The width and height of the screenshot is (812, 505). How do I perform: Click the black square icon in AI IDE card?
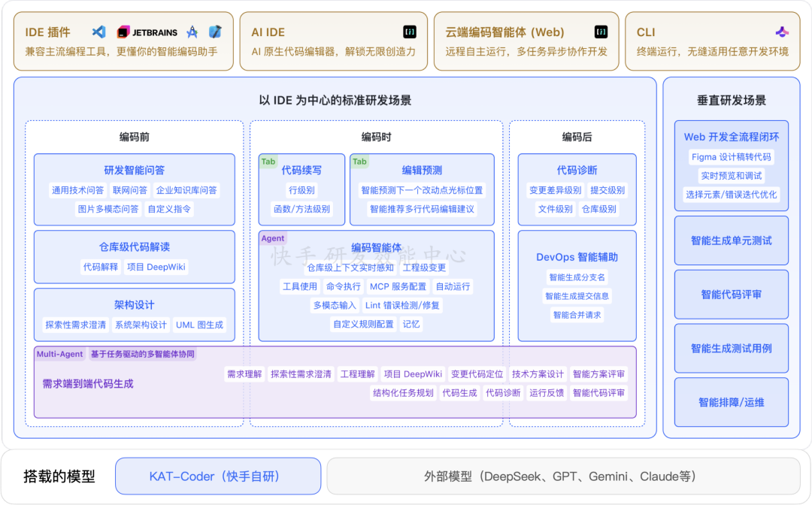click(x=409, y=32)
